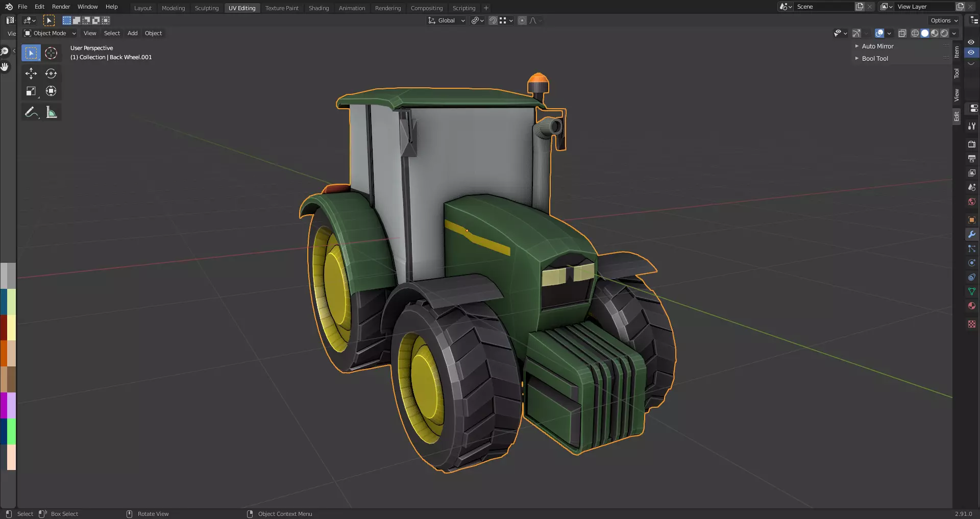Switch to Material Preview shading
This screenshot has width=980, height=519.
click(x=935, y=33)
